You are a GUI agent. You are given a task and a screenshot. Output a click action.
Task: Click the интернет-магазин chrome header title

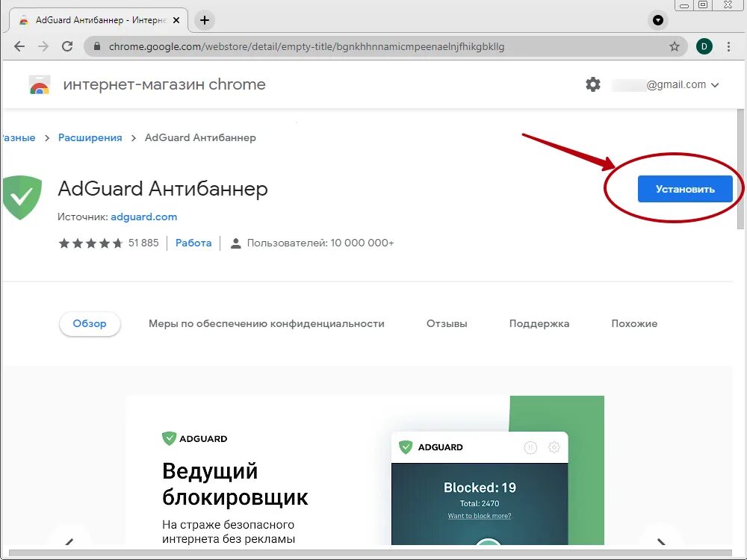click(164, 84)
